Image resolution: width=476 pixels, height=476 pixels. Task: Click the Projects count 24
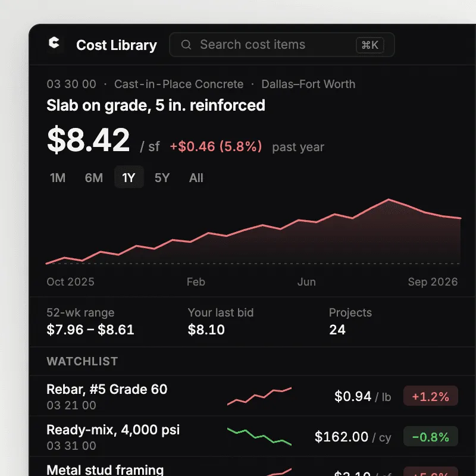click(x=337, y=330)
